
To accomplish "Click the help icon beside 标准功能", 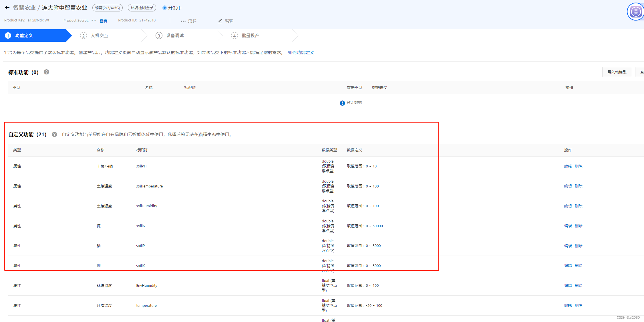I will 46,72.
